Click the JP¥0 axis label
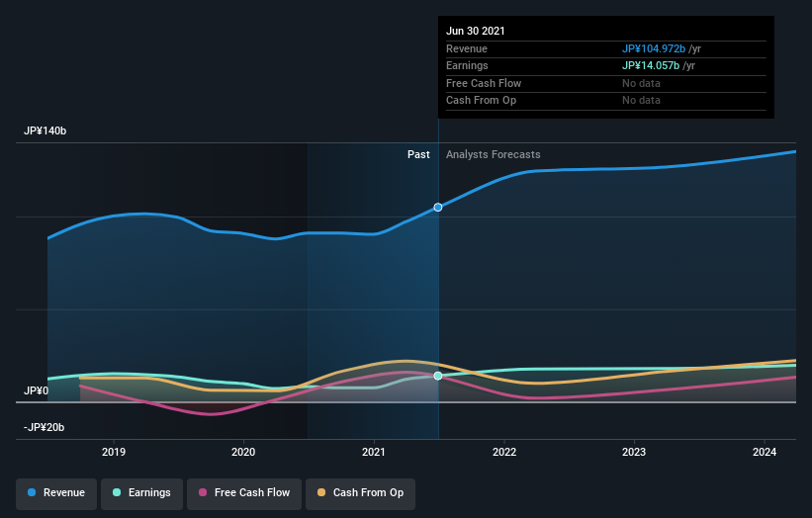 tap(37, 390)
